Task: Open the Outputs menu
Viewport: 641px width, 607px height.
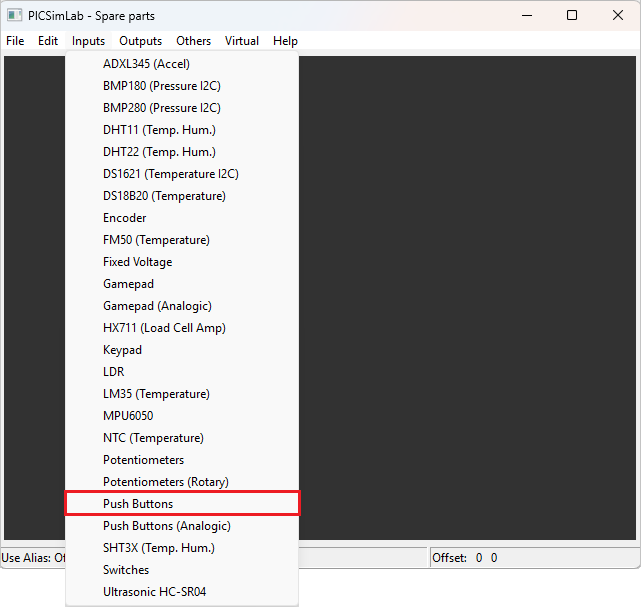Action: click(x=140, y=41)
